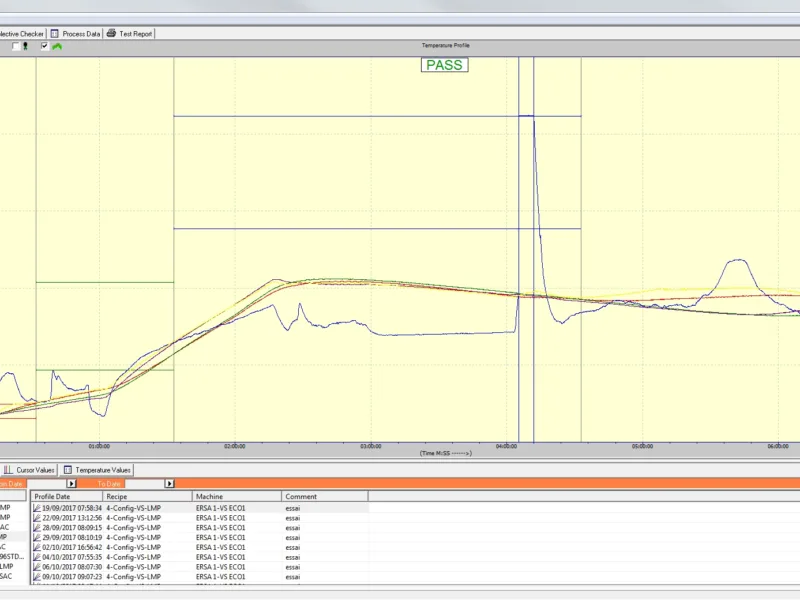
Task: Open the Temperature Values tab
Action: point(102,469)
